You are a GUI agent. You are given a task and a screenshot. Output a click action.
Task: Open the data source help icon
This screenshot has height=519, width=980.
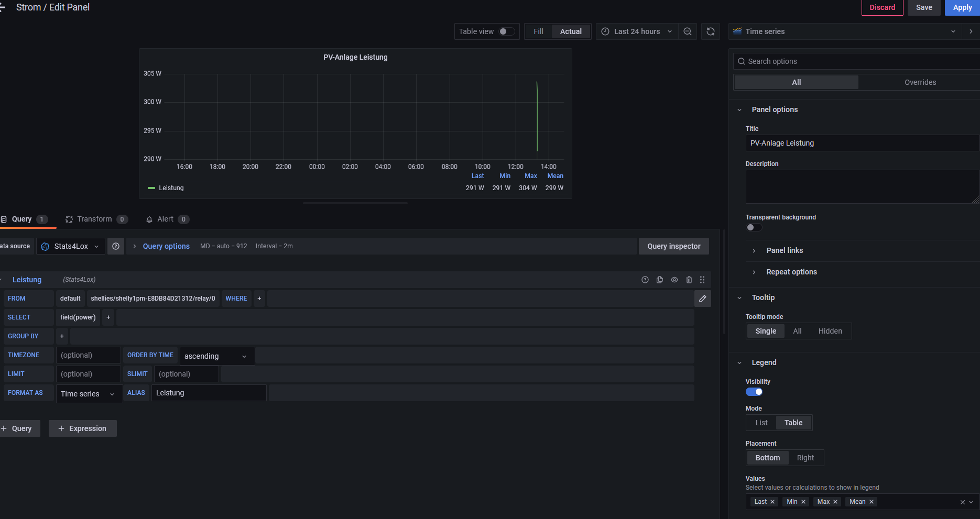coord(116,246)
